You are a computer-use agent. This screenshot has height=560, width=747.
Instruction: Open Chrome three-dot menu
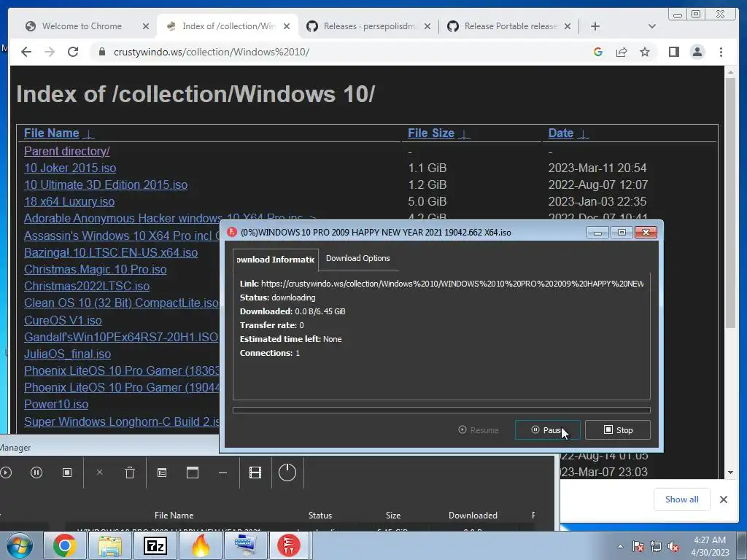[721, 52]
